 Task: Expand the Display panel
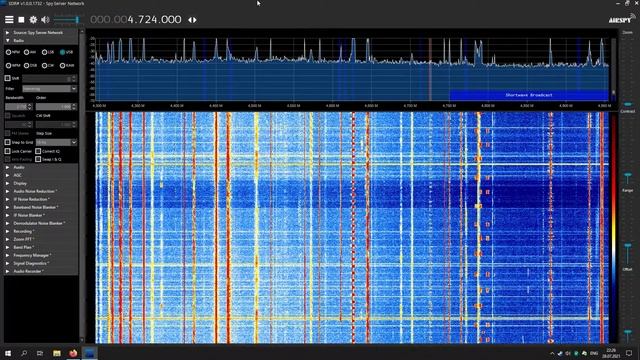point(41,183)
